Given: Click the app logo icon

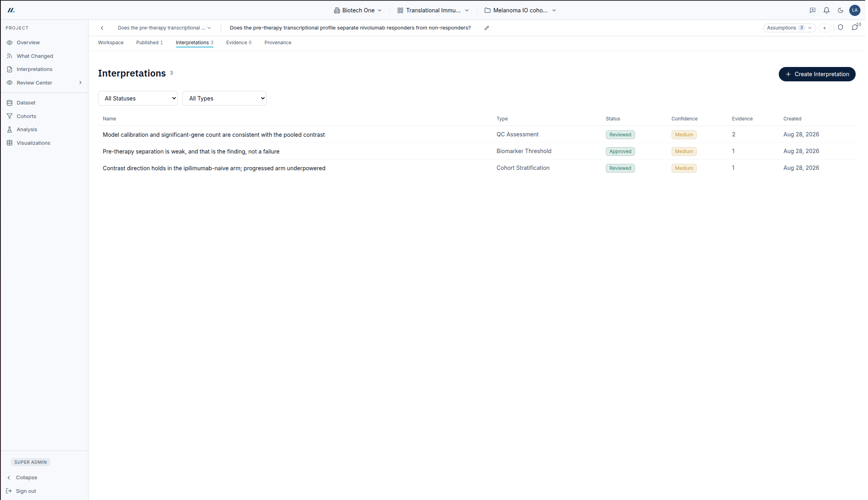Looking at the screenshot, I should pos(11,10).
